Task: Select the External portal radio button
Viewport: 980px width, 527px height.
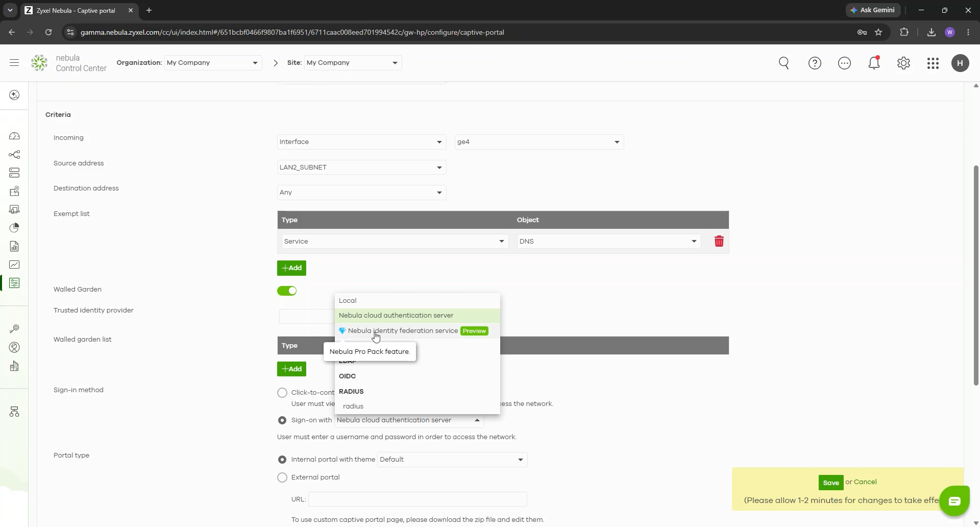Action: [x=282, y=477]
